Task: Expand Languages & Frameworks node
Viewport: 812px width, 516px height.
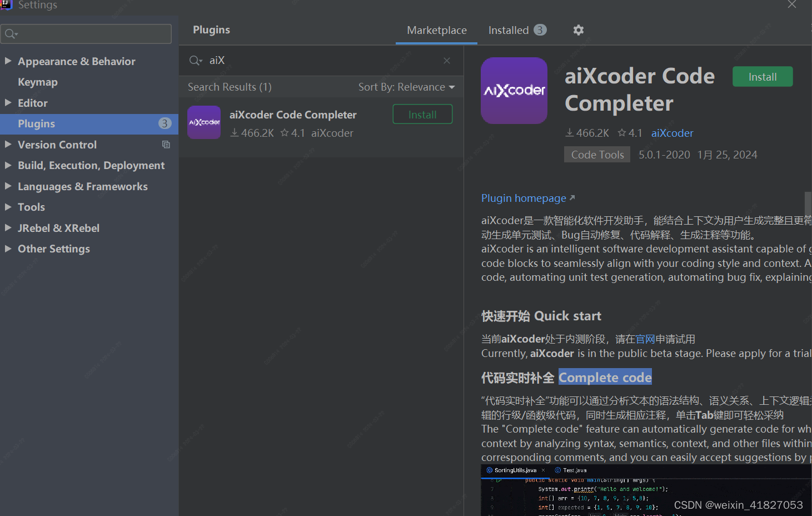Action: [8, 186]
